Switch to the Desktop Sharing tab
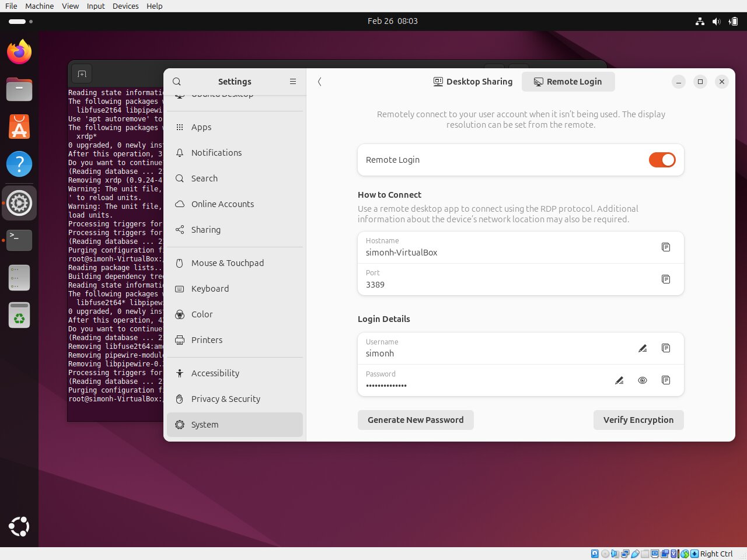This screenshot has height=560, width=747. pos(473,82)
